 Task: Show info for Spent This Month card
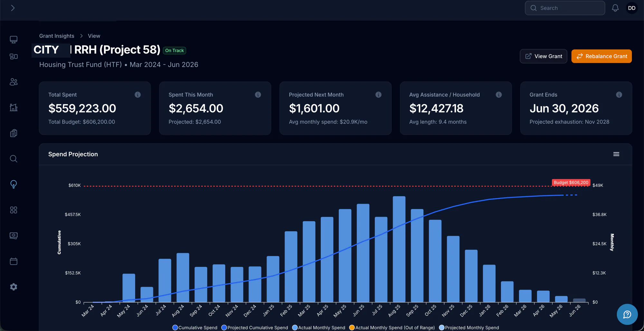pyautogui.click(x=258, y=95)
